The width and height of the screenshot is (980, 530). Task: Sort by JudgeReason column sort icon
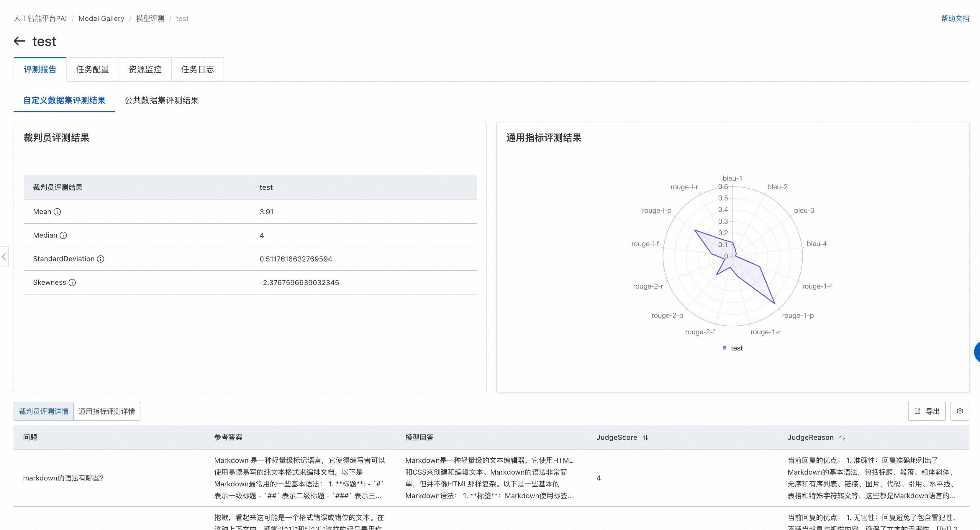842,438
